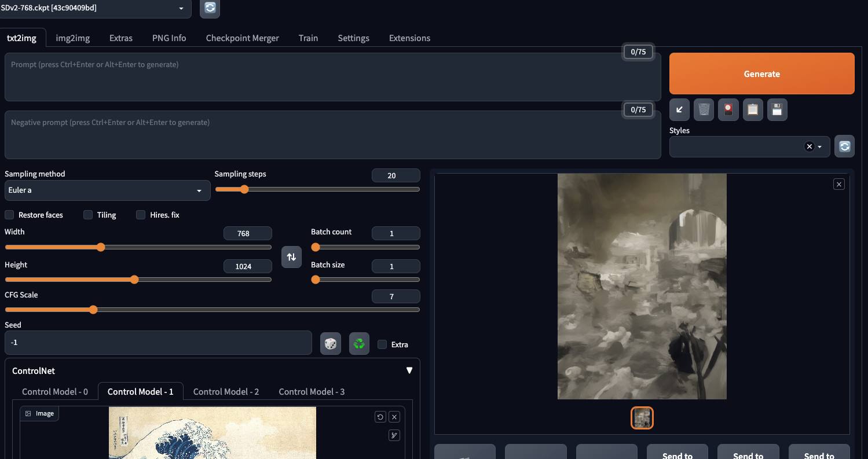Close the generated image preview
The width and height of the screenshot is (868, 459).
click(839, 184)
